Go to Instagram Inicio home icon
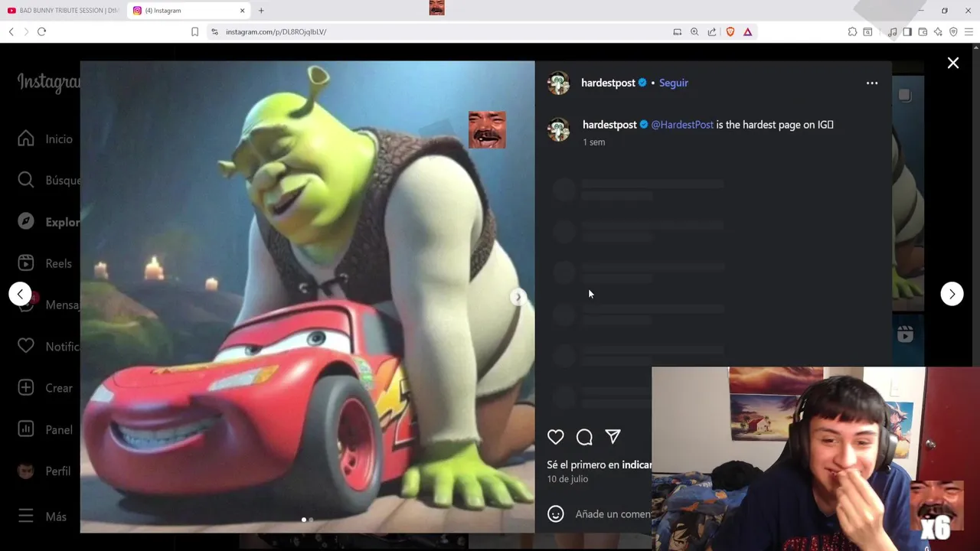This screenshot has width=980, height=551. [x=26, y=139]
